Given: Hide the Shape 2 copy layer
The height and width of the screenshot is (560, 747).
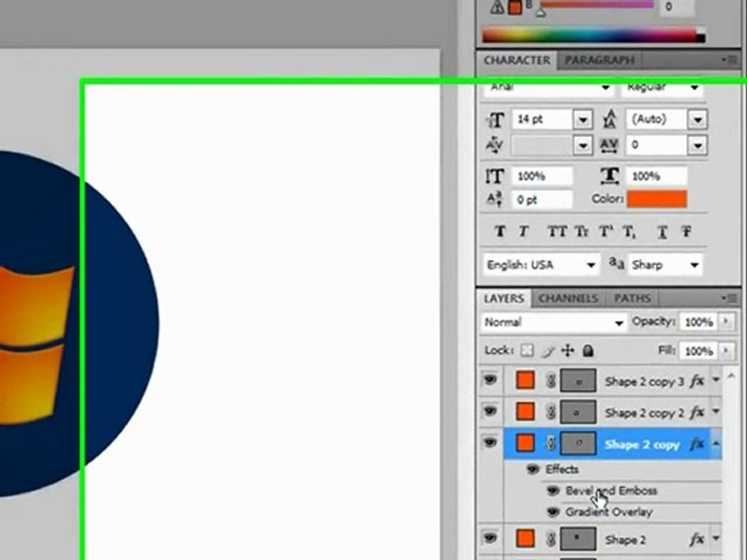Looking at the screenshot, I should 489,443.
